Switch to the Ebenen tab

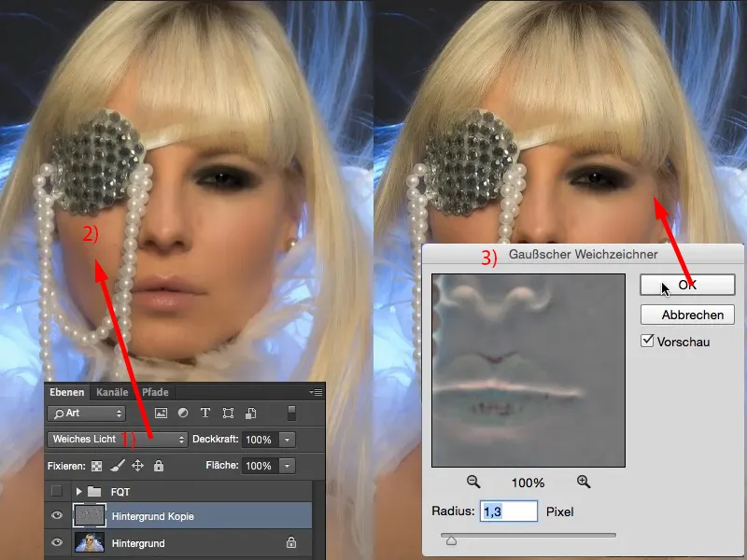pos(66,392)
